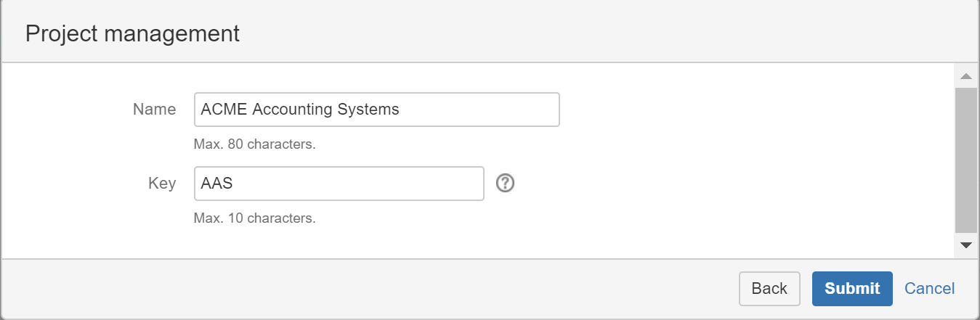Focus the Key input field

pos(339,184)
